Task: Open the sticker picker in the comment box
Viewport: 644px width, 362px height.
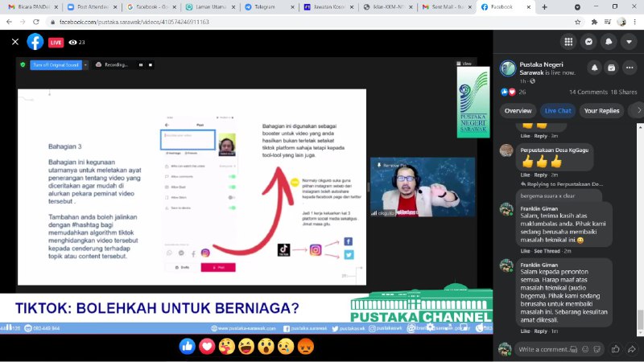Action: click(x=597, y=349)
